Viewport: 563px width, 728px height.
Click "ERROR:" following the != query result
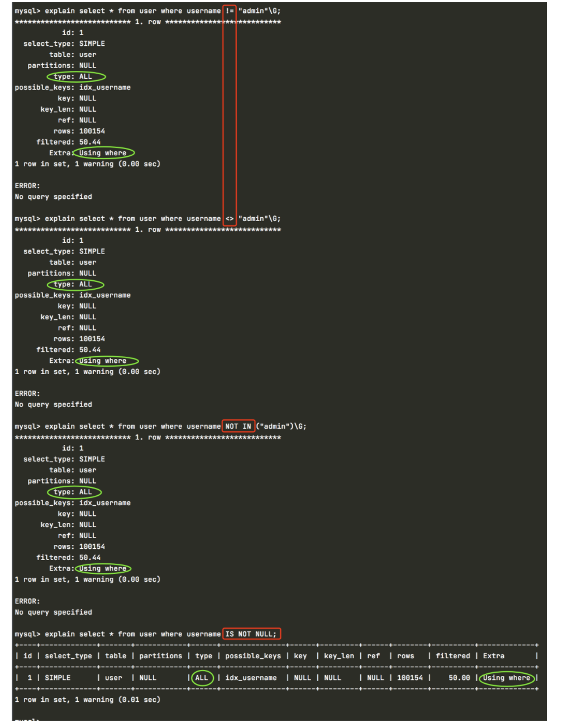27,186
